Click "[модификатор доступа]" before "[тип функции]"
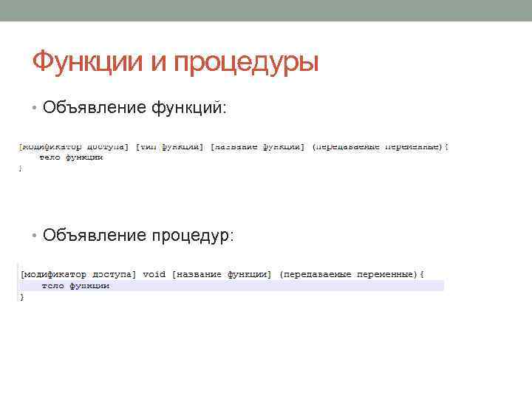This screenshot has height=399, width=532. coord(74,147)
